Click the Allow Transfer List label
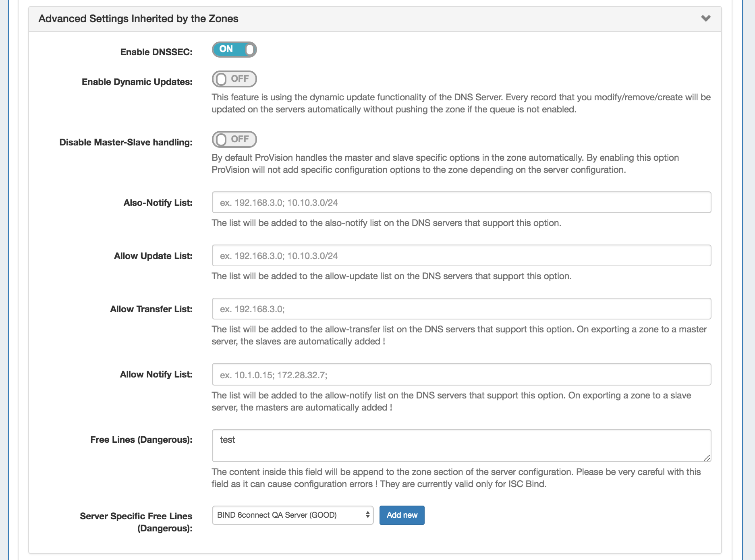The image size is (755, 560). [x=151, y=309]
